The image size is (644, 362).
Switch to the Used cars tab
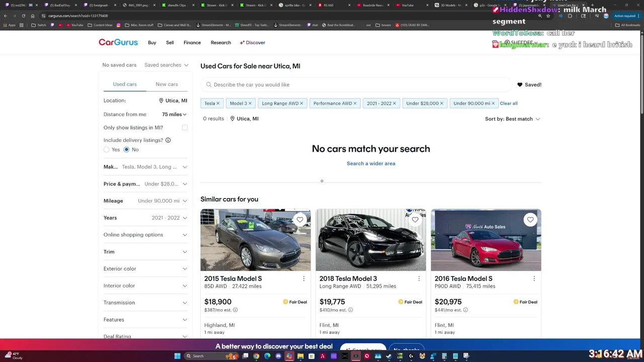[125, 84]
